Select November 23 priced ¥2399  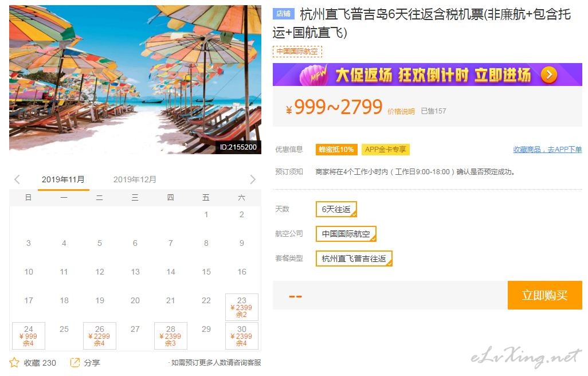click(x=241, y=307)
